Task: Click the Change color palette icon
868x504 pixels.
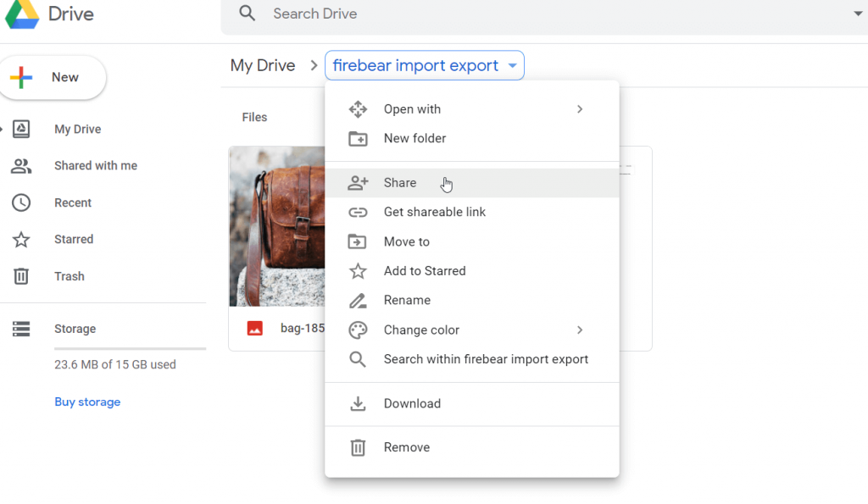Action: click(x=358, y=330)
